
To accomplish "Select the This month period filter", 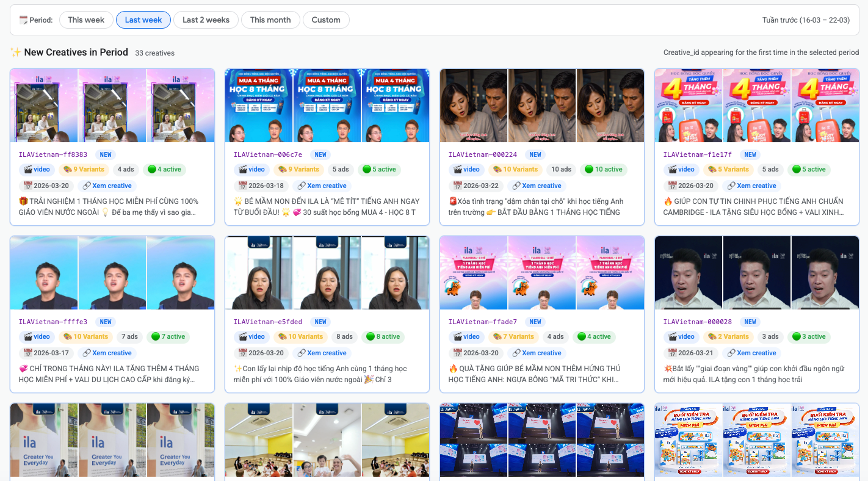I will tap(270, 19).
